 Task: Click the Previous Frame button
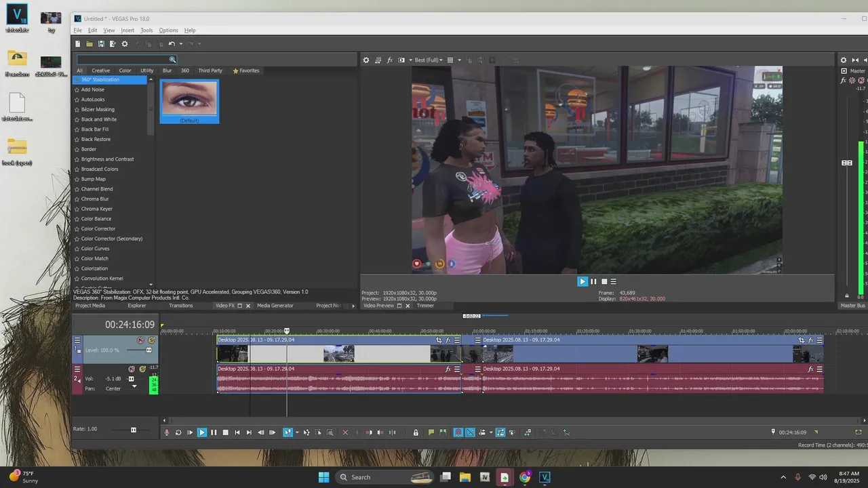[x=261, y=432]
